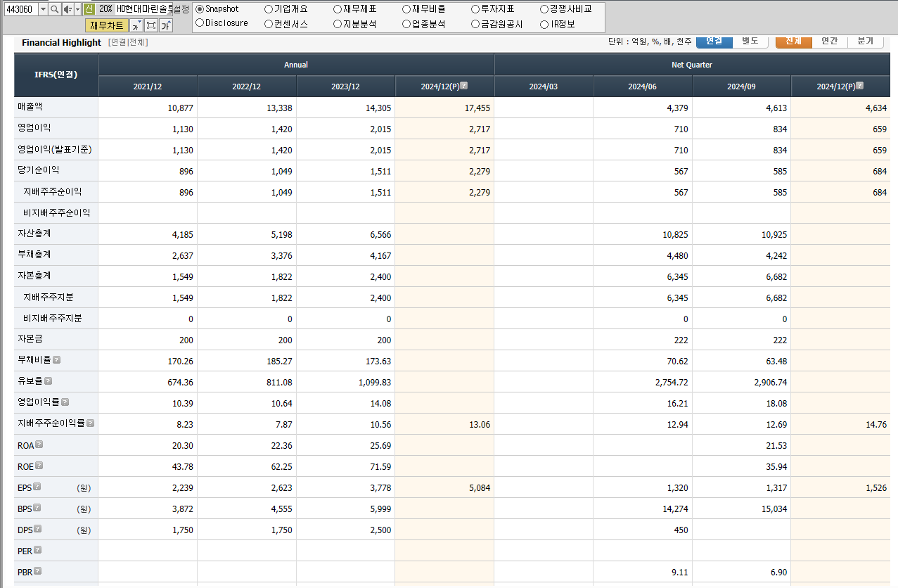The width and height of the screenshot is (898, 588).
Task: Switch to the 별도 separate tab
Action: click(x=750, y=41)
